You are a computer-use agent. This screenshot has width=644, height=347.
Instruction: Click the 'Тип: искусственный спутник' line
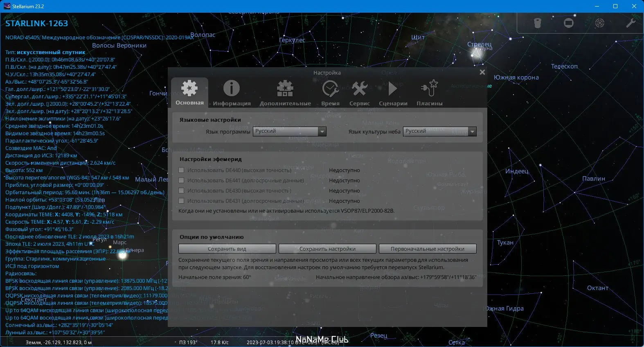(x=45, y=52)
